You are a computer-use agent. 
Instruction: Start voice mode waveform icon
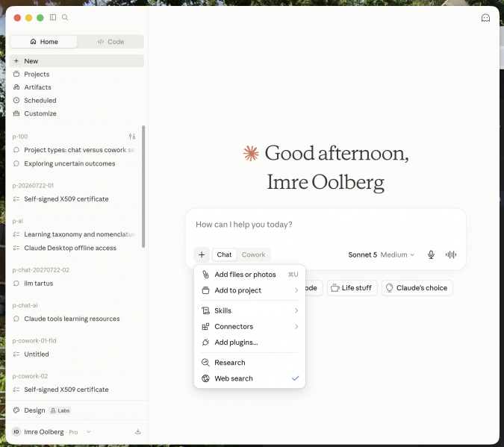pyautogui.click(x=451, y=254)
